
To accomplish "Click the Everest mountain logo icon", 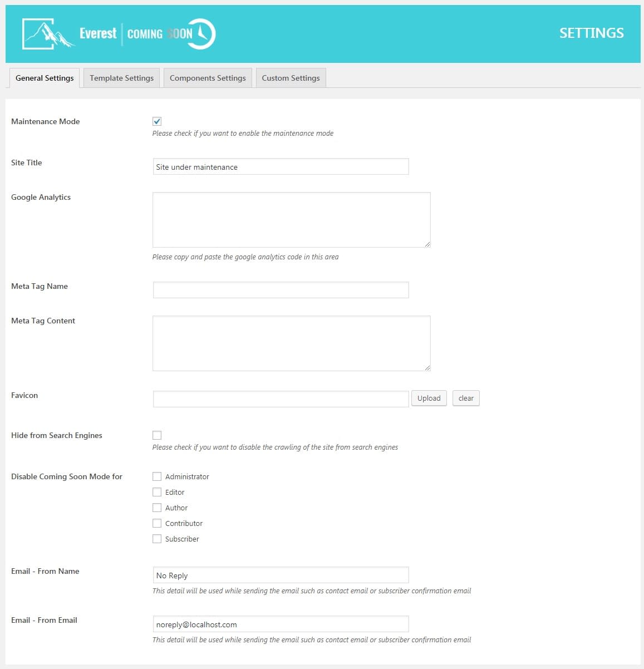I will click(48, 33).
